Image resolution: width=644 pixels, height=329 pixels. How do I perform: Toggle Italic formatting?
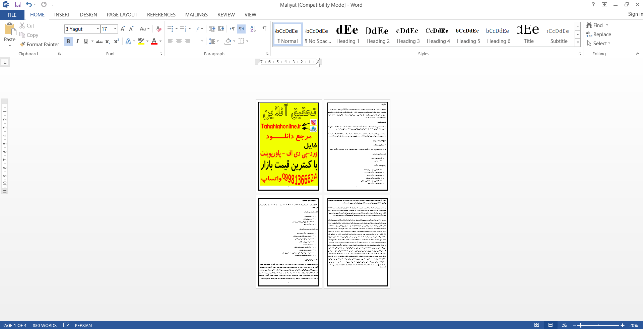pos(77,41)
